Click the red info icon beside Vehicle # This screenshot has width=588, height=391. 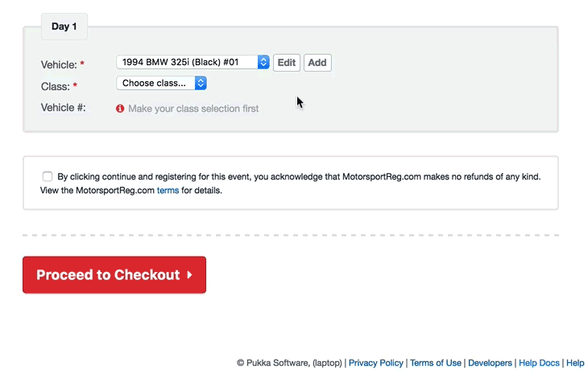pyautogui.click(x=120, y=109)
